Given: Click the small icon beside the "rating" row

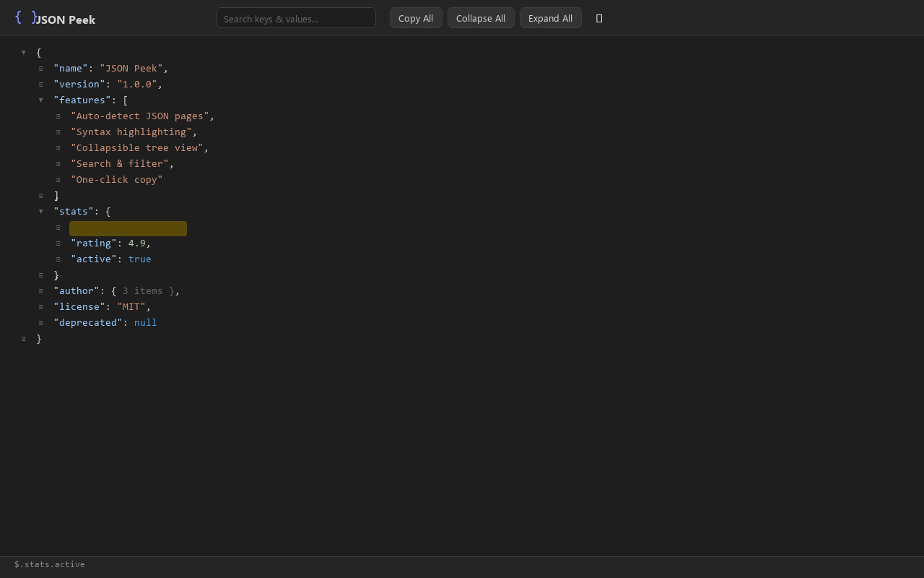Looking at the screenshot, I should click(x=58, y=243).
